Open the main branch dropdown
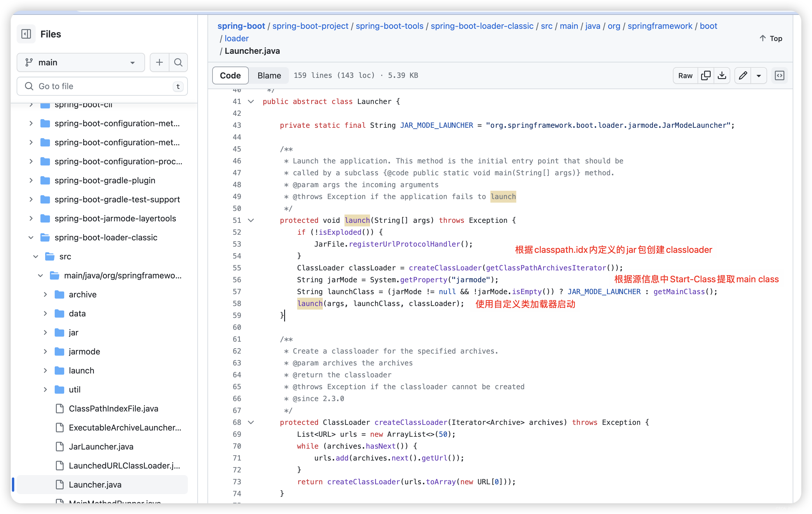This screenshot has width=812, height=514. (x=81, y=62)
